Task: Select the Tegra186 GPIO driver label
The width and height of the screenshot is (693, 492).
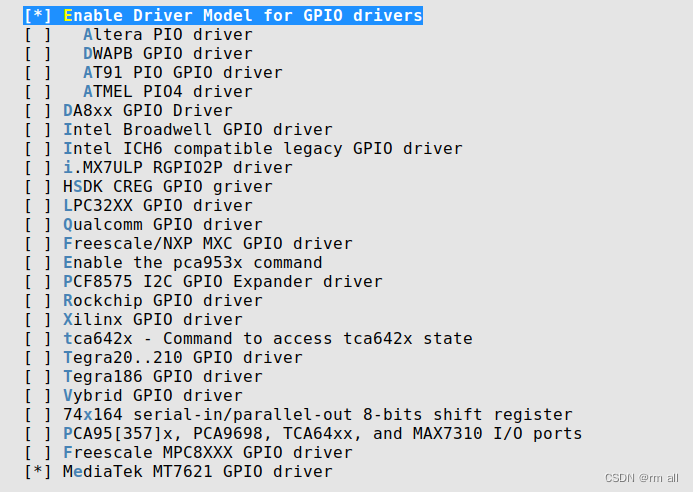Action: click(163, 377)
